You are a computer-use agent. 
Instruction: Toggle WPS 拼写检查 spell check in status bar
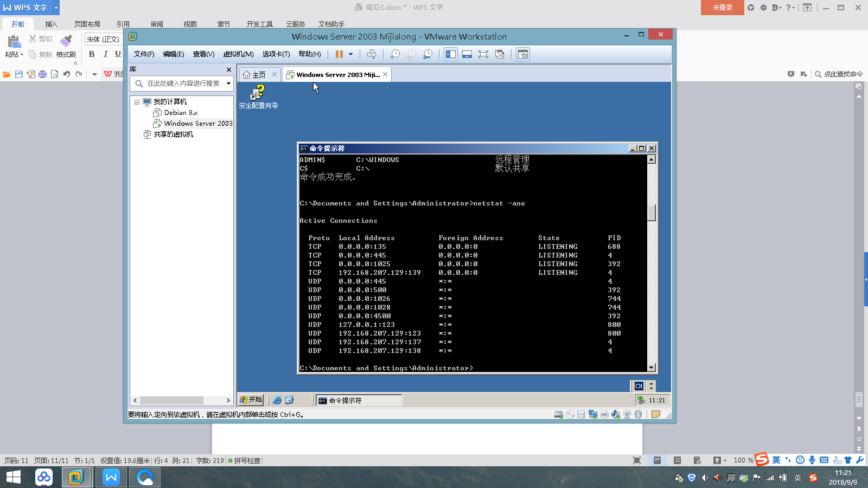pyautogui.click(x=244, y=460)
